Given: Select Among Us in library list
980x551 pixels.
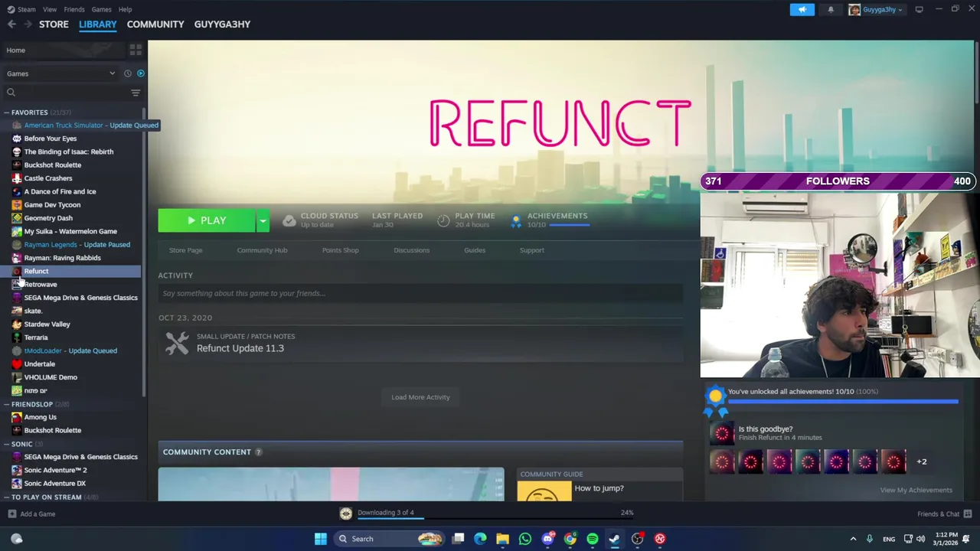Looking at the screenshot, I should 40,417.
